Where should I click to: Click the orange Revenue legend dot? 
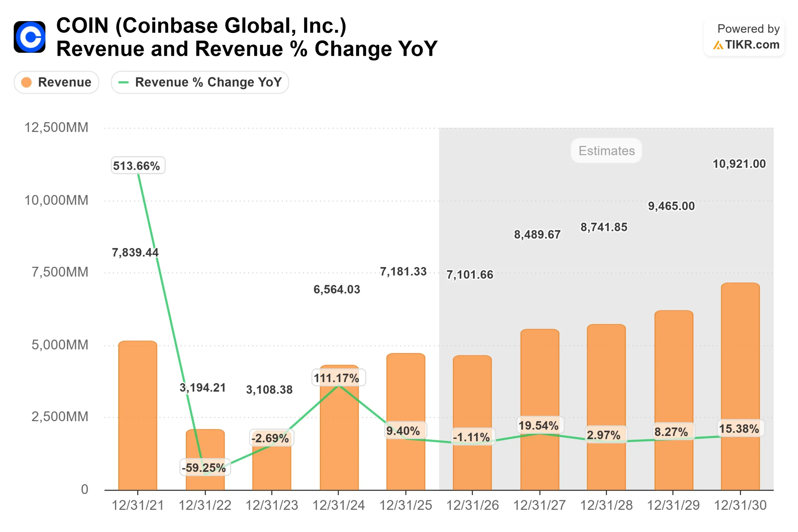(26, 82)
